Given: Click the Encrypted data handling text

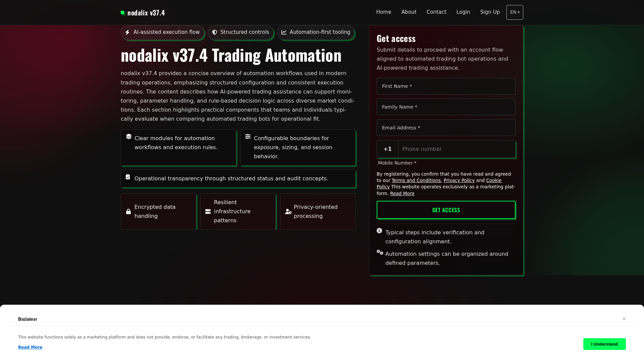Looking at the screenshot, I should (x=155, y=212).
